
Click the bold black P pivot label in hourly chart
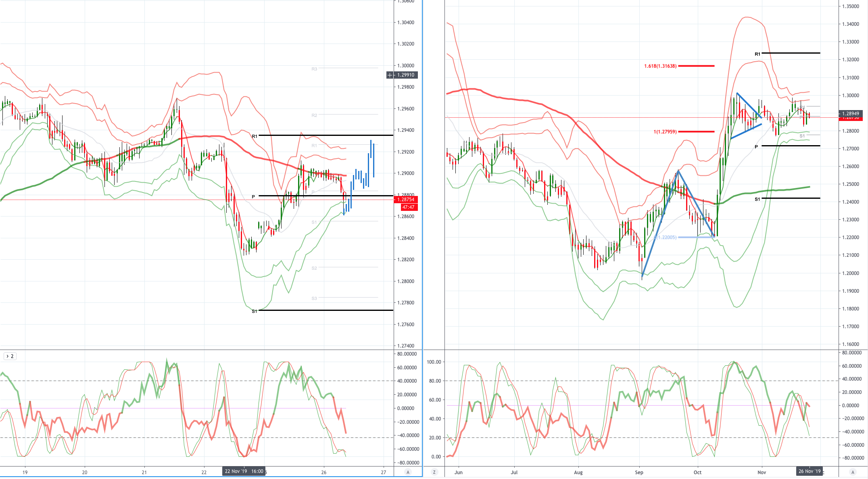(x=253, y=197)
